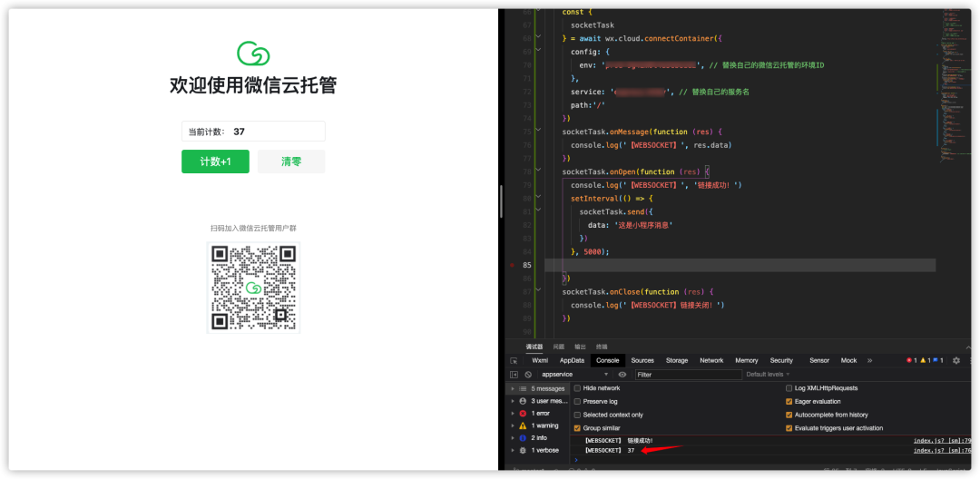The image size is (980, 479).
Task: Open DevTools settings gear icon
Action: pyautogui.click(x=956, y=360)
